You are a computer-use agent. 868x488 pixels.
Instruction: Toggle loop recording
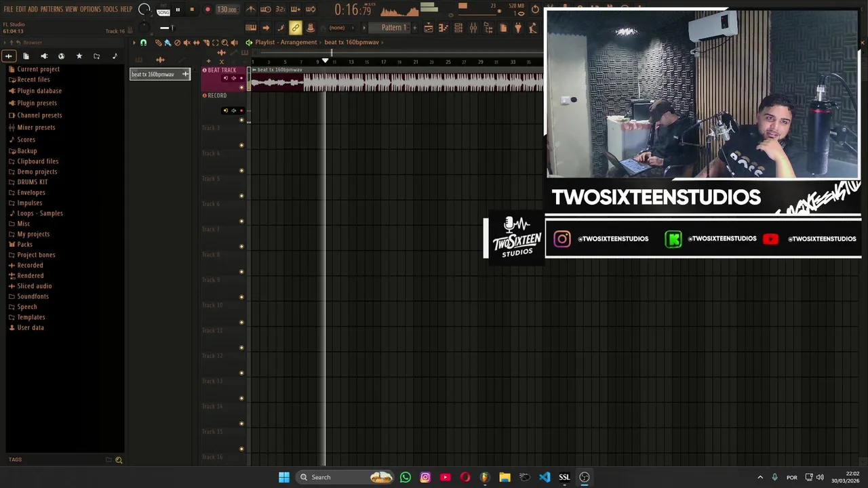(311, 9)
